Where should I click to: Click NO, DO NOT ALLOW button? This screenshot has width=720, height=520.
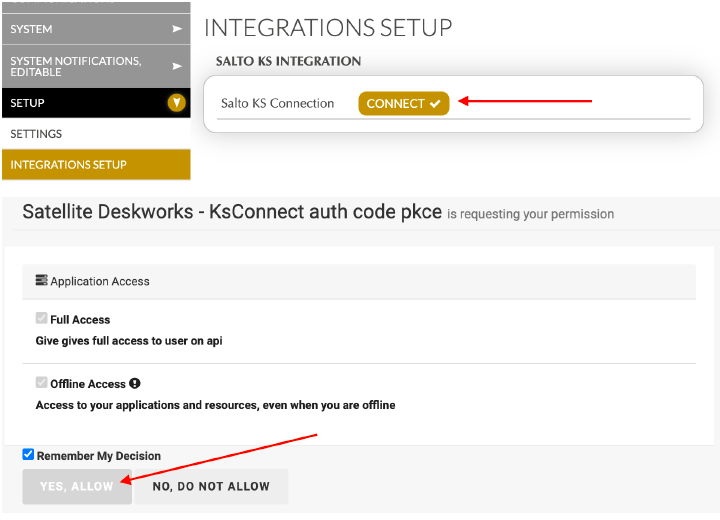click(x=211, y=486)
